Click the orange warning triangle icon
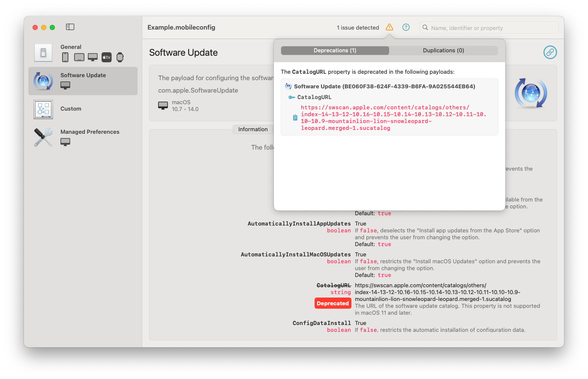The image size is (588, 379). (x=389, y=27)
